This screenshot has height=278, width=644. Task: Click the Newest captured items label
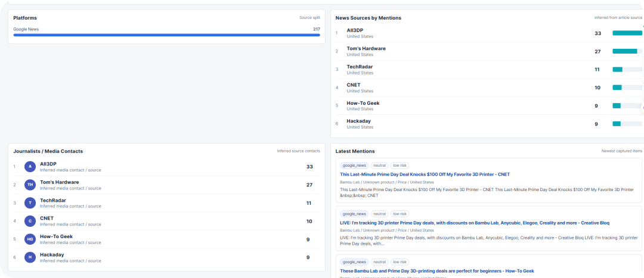622,151
